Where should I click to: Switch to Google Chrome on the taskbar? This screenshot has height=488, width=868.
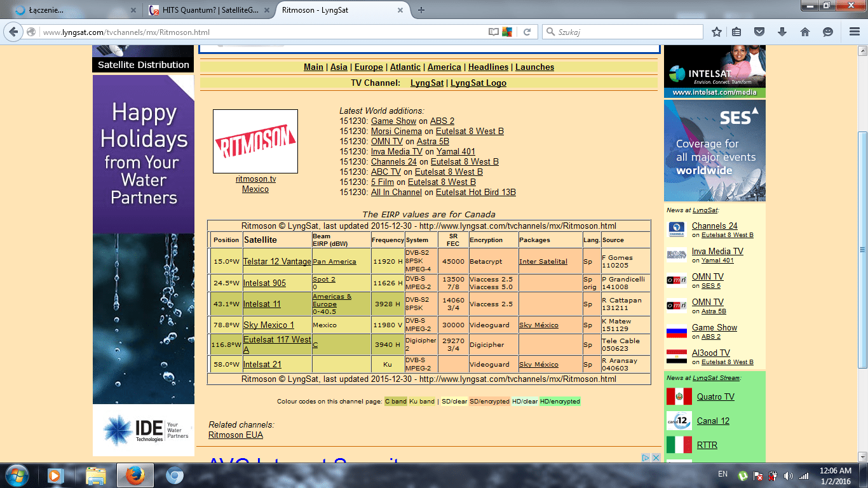click(175, 475)
